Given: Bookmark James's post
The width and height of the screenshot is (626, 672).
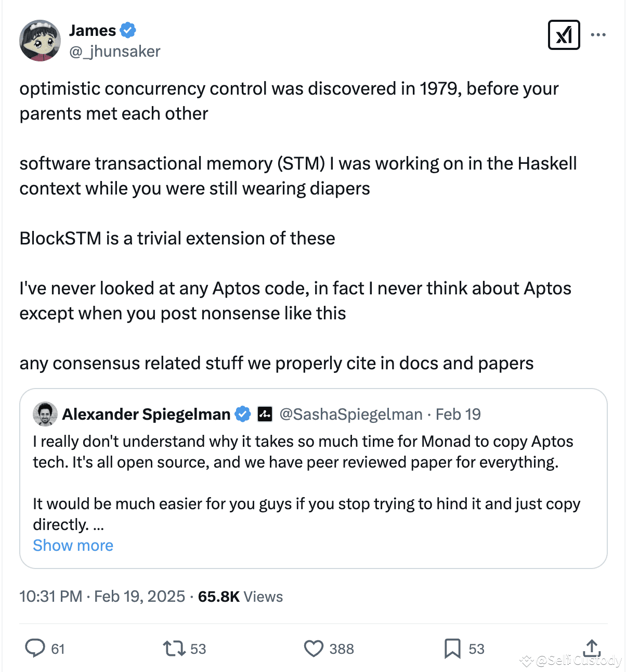Looking at the screenshot, I should pos(453,648).
